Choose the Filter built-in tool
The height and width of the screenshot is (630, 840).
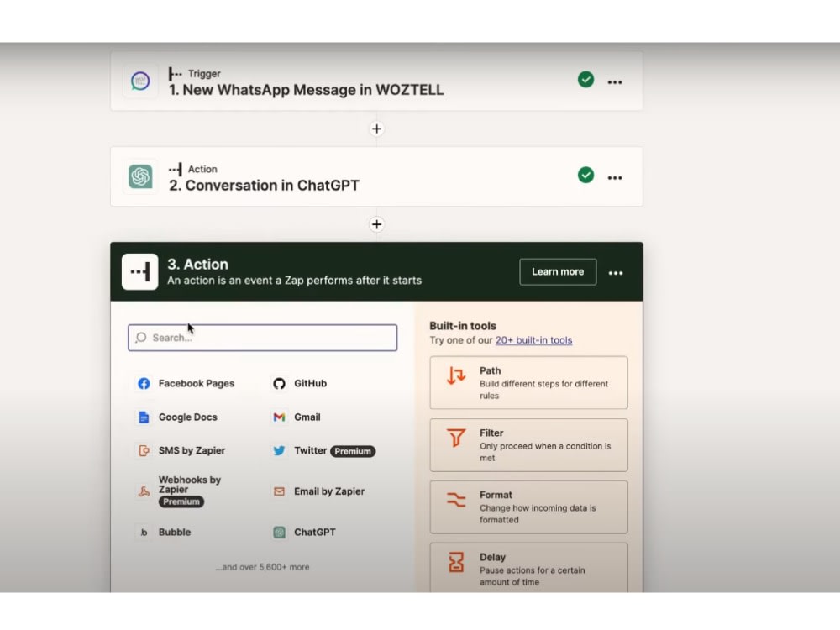pyautogui.click(x=528, y=444)
